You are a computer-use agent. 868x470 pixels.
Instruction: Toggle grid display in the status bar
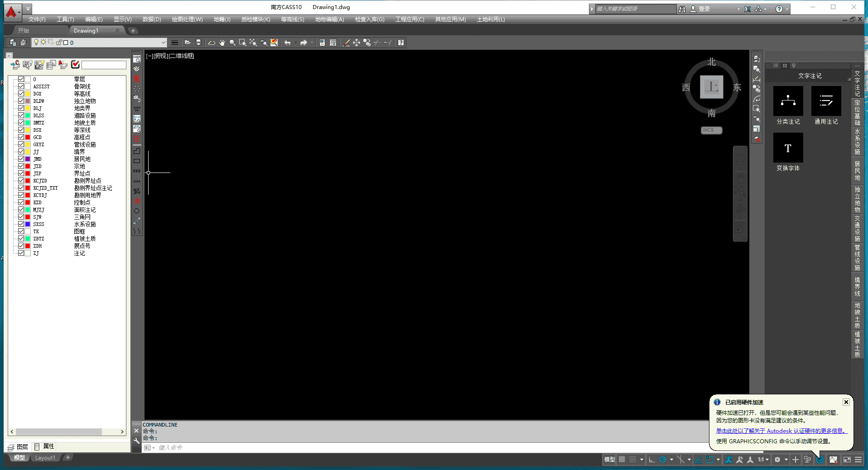(x=622, y=460)
